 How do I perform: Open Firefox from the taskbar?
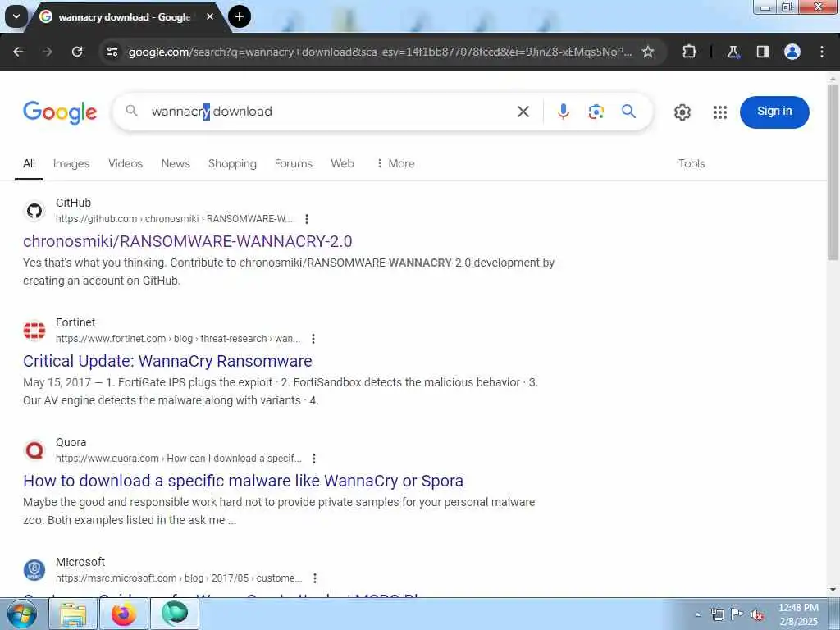(124, 614)
